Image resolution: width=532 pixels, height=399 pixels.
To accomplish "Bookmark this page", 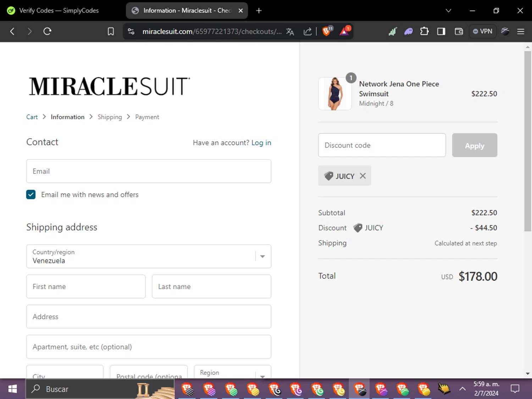I will [111, 32].
